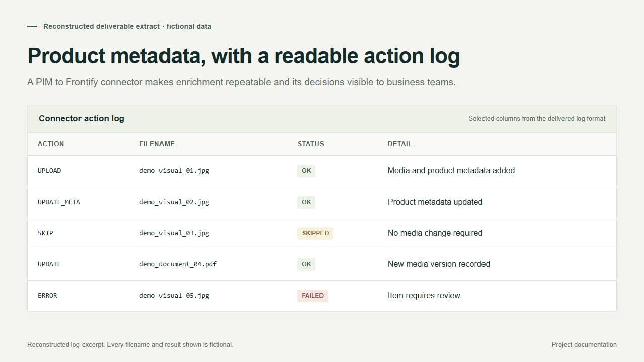Click the PIM to Frontify connector subtitle
The image size is (644, 362).
242,82
